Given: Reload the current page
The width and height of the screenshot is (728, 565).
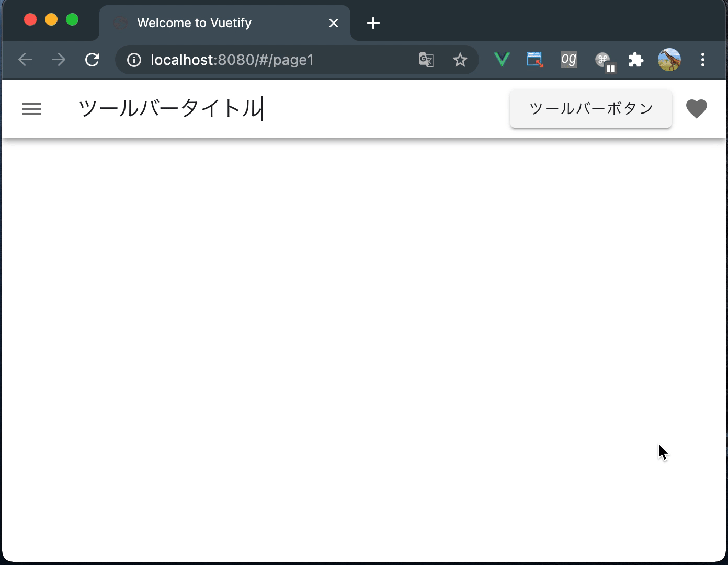Looking at the screenshot, I should [93, 59].
